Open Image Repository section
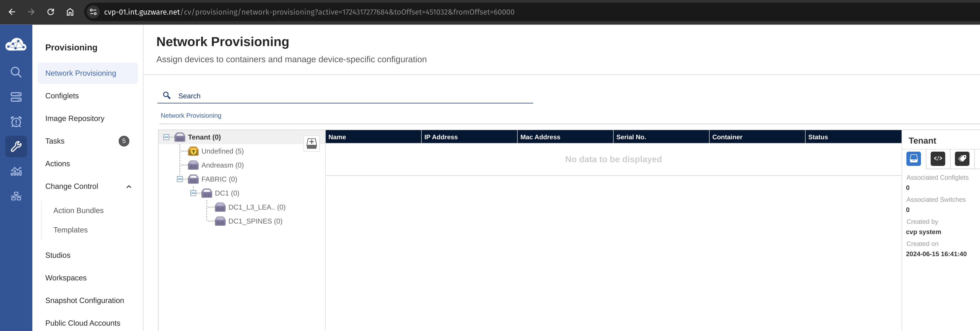This screenshot has height=331, width=980. (x=75, y=118)
